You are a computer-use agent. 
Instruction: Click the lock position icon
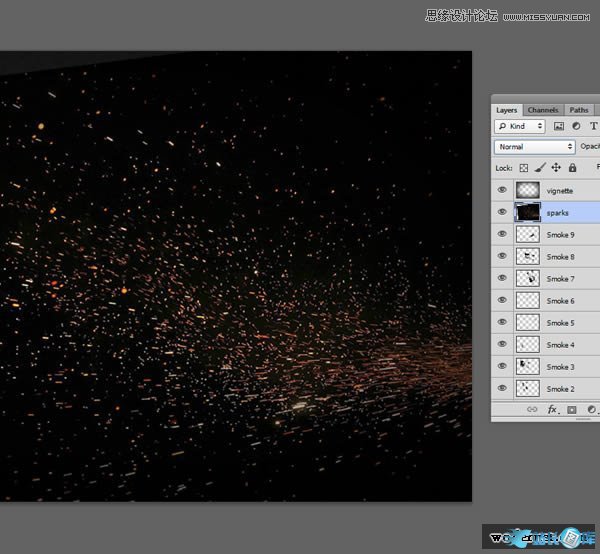coord(556,168)
